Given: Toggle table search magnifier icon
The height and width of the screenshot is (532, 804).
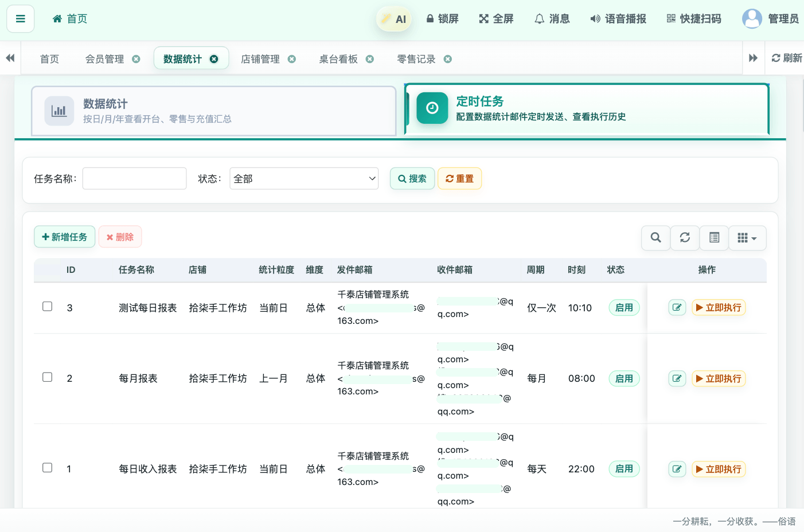Looking at the screenshot, I should [655, 237].
